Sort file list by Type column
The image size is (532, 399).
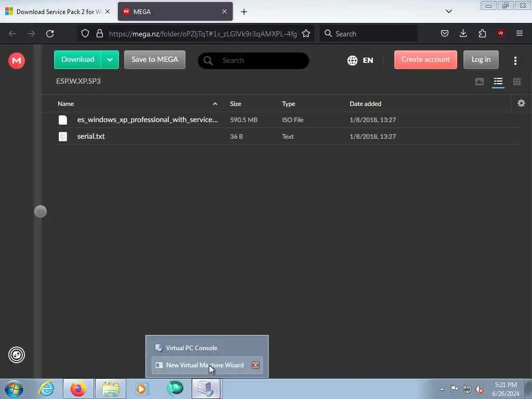coord(288,104)
